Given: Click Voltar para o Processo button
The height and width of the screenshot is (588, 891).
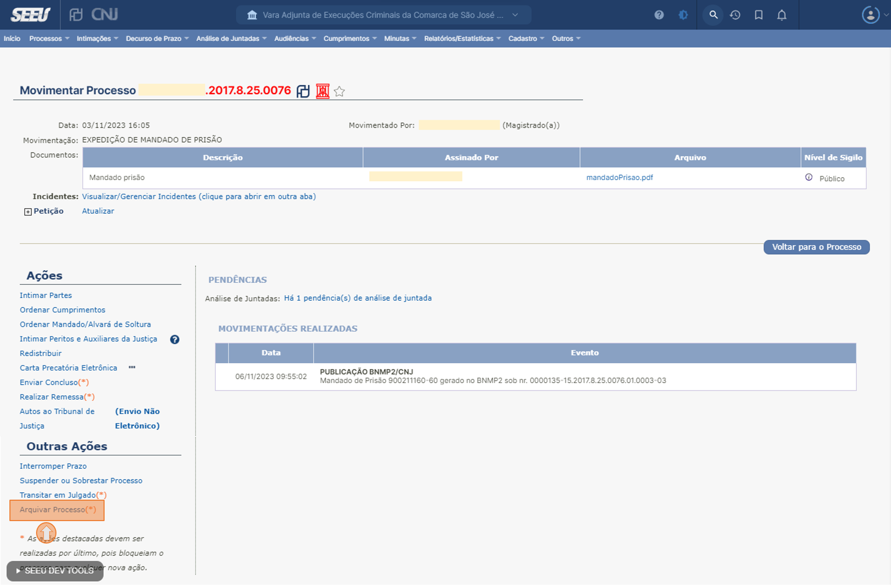Looking at the screenshot, I should 816,247.
